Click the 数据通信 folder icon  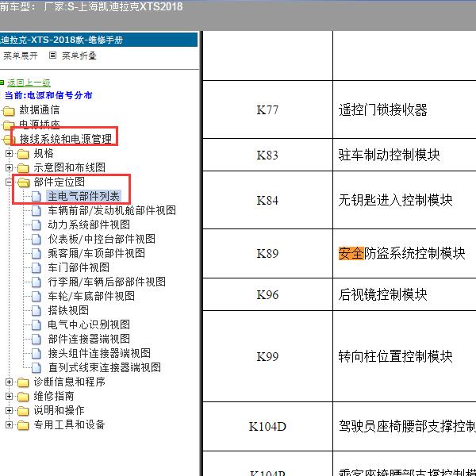click(x=9, y=111)
